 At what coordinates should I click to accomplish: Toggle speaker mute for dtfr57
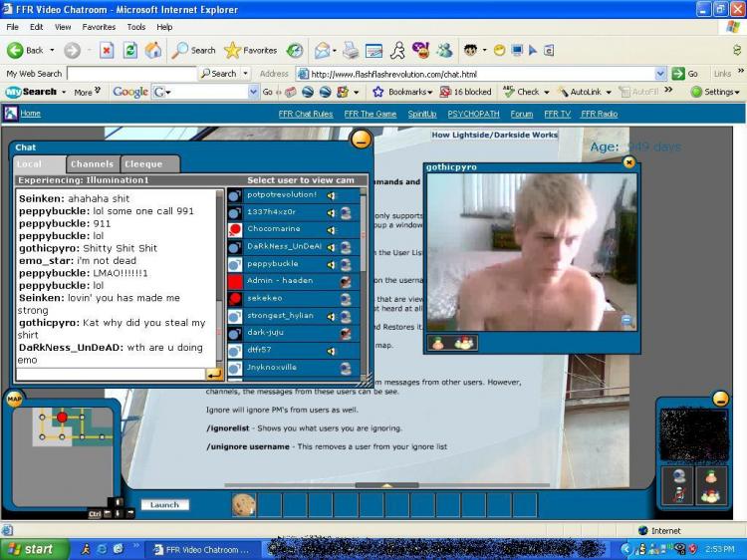[332, 351]
